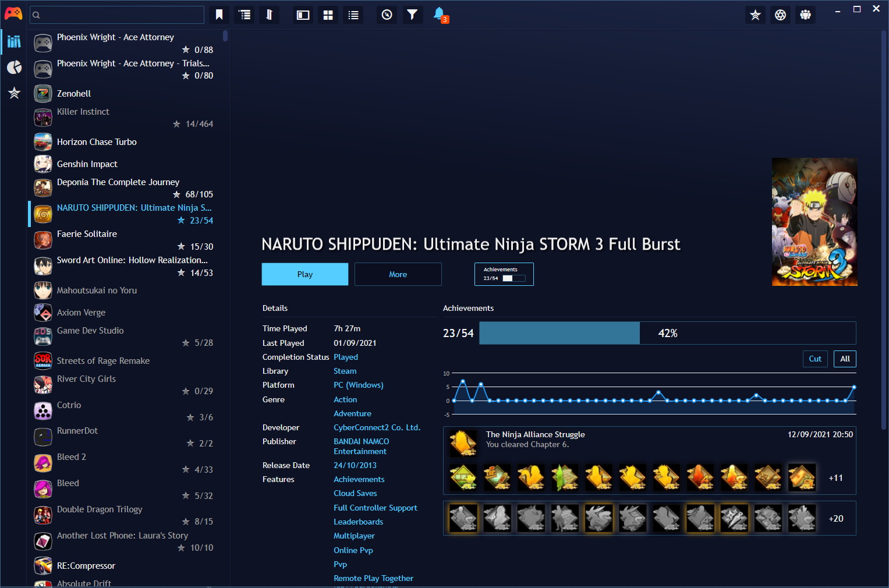This screenshot has height=588, width=889.
Task: Open the Steam library link
Action: pyautogui.click(x=345, y=371)
